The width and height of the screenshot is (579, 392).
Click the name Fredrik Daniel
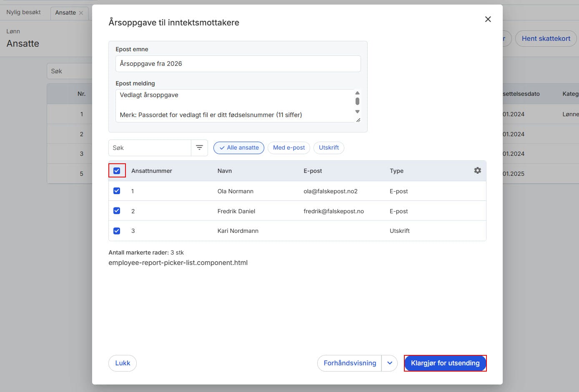[236, 211]
